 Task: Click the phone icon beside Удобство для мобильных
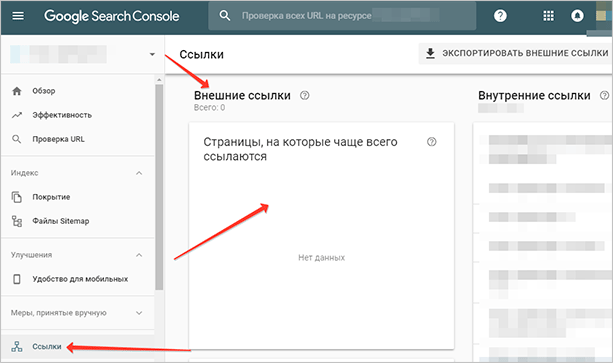[x=17, y=279]
